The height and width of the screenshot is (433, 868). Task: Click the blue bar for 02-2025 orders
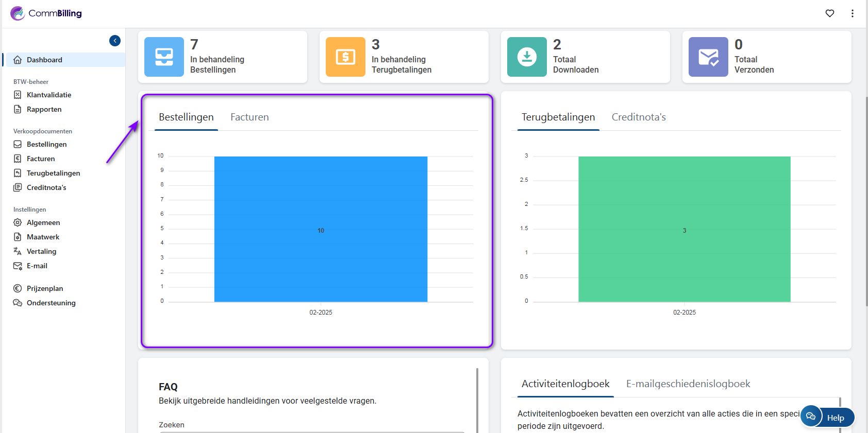tap(321, 229)
